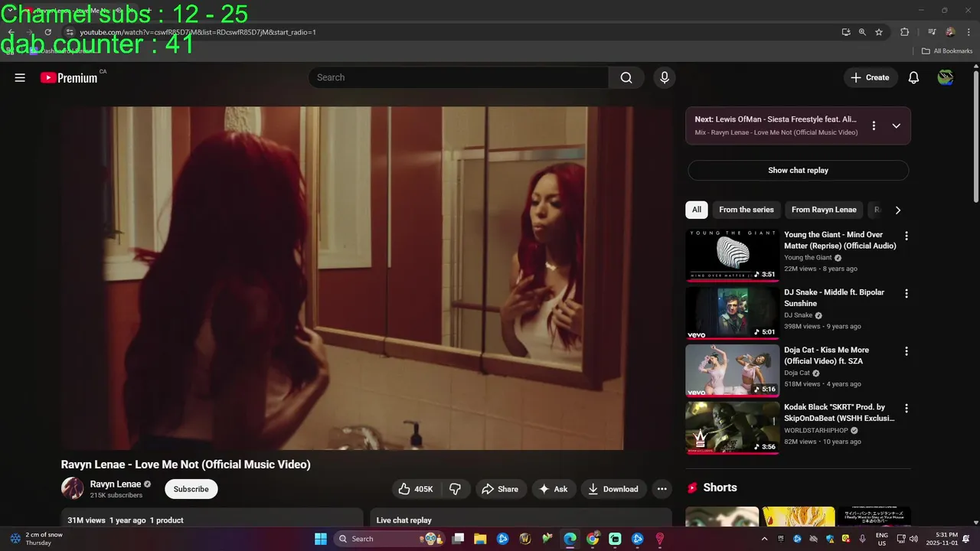Viewport: 980px width, 551px height.
Task: Open the browser extensions puzzle icon
Action: 904,32
